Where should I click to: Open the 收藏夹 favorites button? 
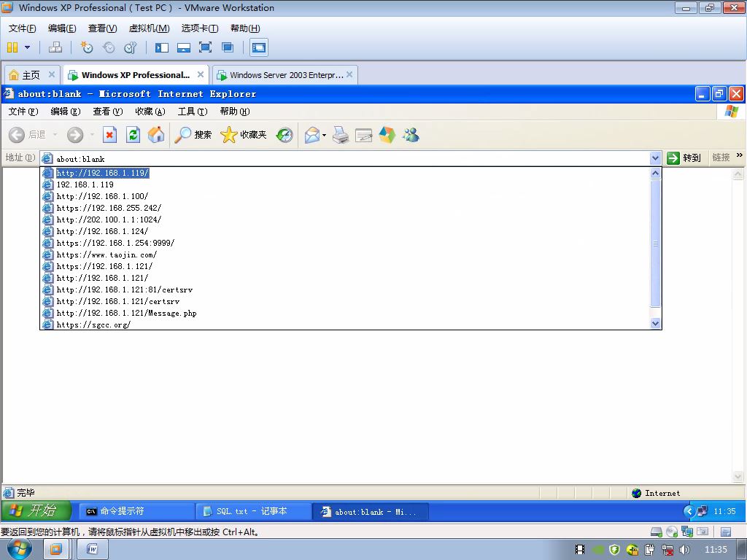click(244, 135)
